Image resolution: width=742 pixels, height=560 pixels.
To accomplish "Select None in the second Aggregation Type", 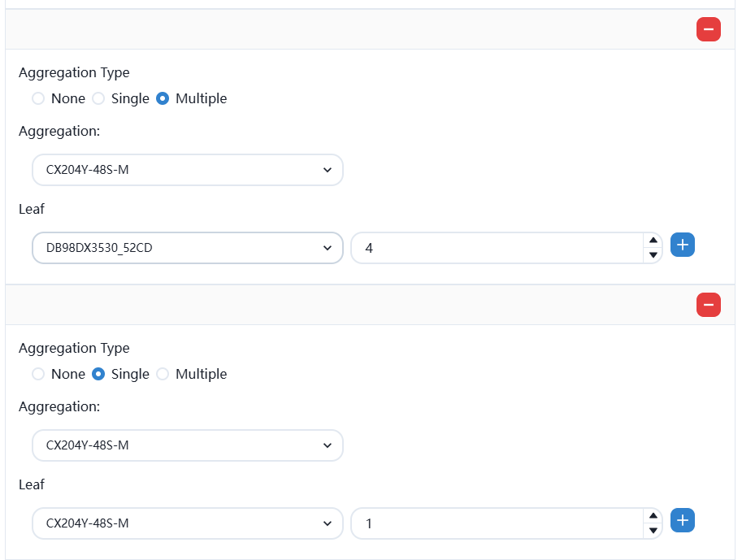I will 38,374.
